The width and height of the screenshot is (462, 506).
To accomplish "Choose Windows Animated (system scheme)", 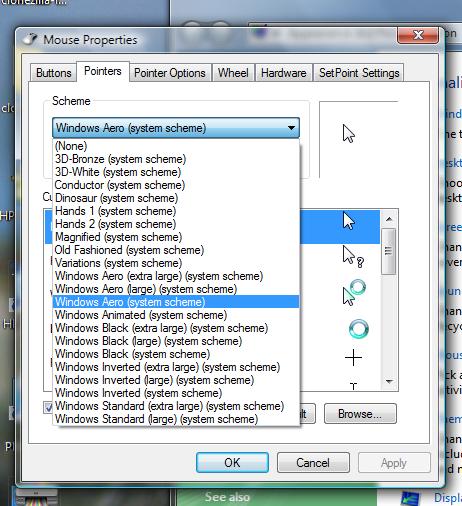I will (176, 315).
